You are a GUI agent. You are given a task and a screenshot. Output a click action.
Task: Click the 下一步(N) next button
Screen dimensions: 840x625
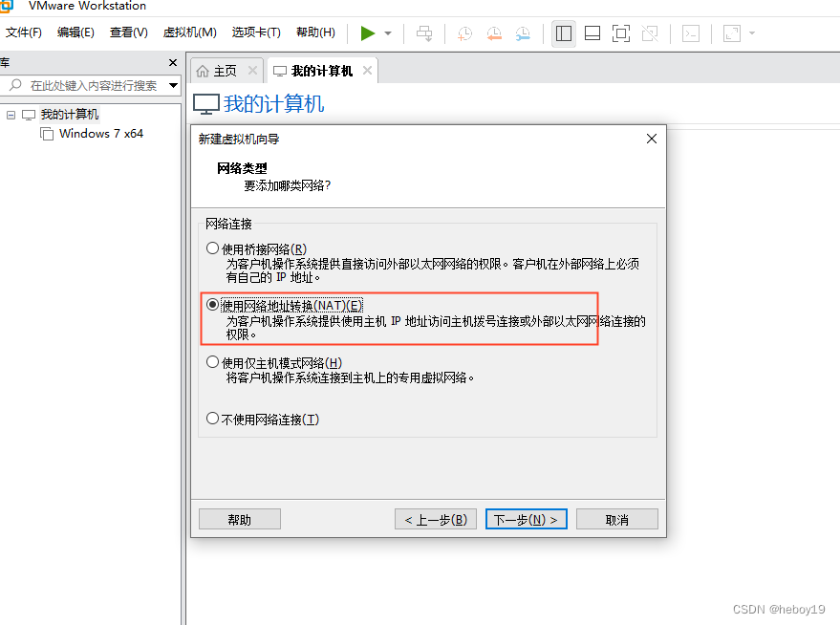(x=526, y=519)
